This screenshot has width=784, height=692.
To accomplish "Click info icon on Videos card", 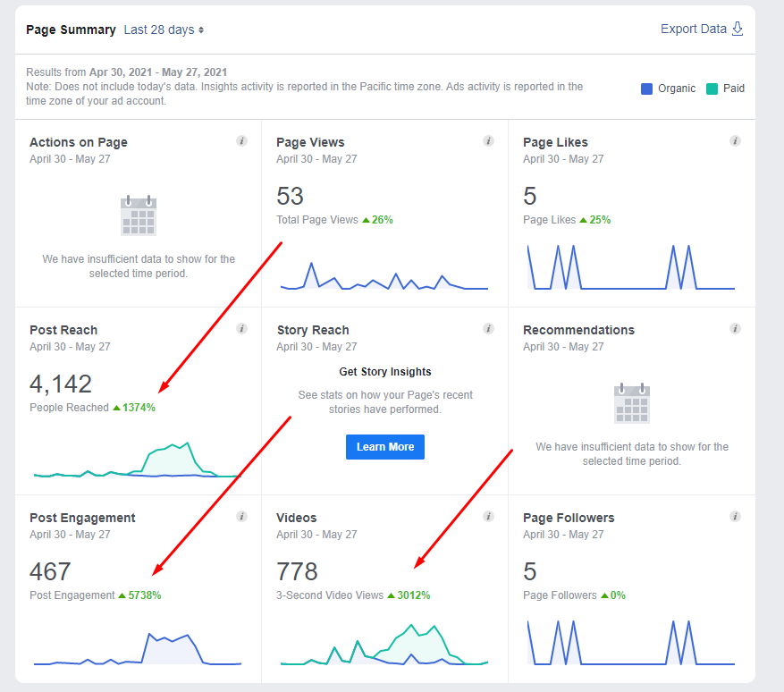I will click(488, 517).
